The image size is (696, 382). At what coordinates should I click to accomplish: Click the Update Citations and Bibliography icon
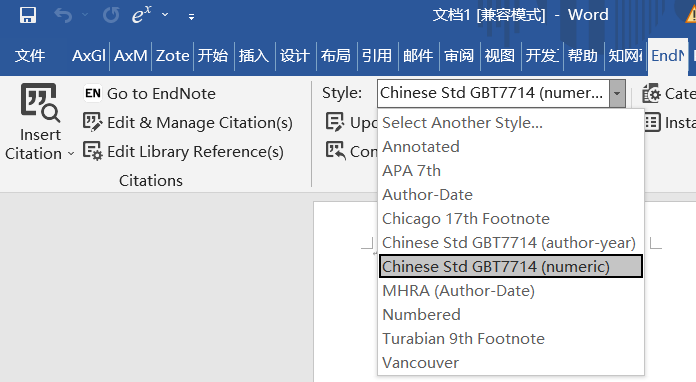[x=335, y=122]
